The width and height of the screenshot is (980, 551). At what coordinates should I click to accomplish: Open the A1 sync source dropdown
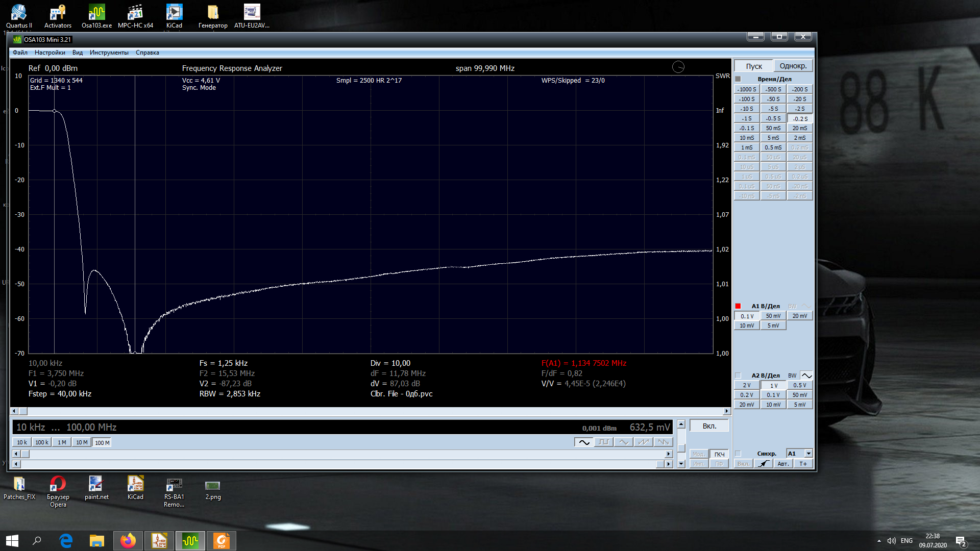click(x=808, y=454)
